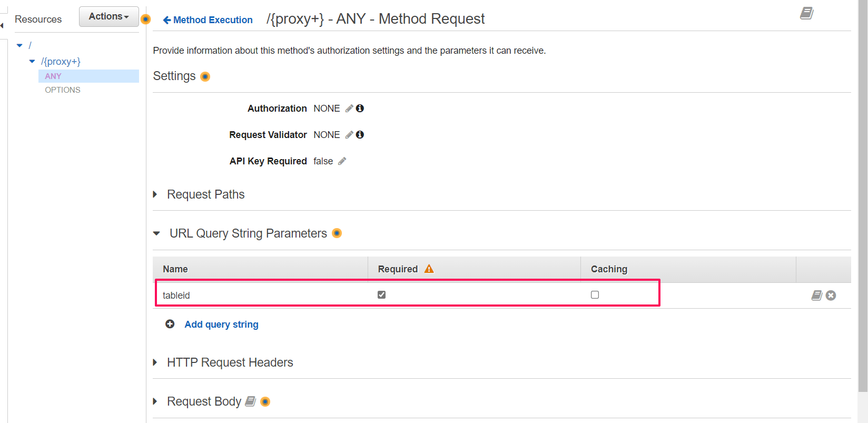
Task: Click the warning icon next to Required
Action: [429, 269]
